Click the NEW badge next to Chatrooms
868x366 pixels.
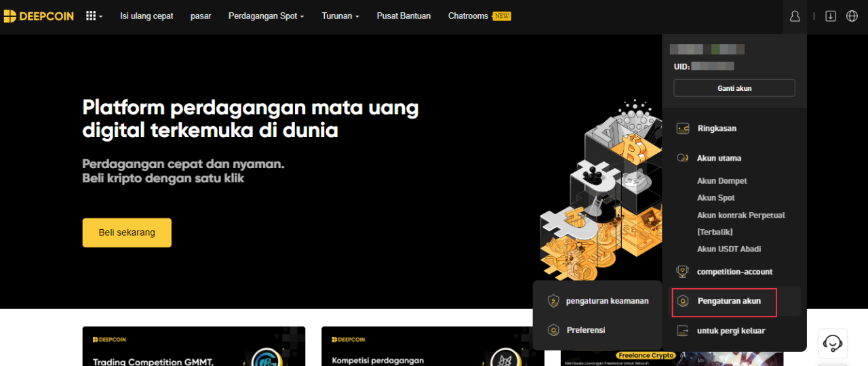[x=502, y=16]
